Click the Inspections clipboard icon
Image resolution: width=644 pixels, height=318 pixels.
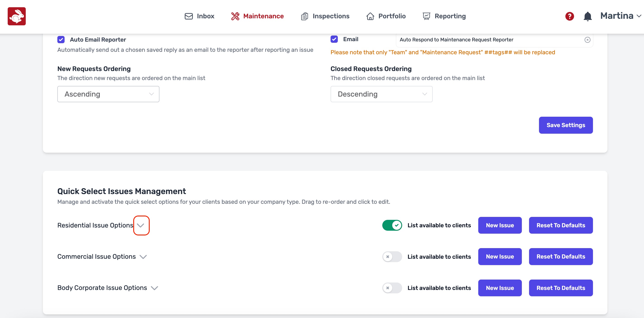pyautogui.click(x=304, y=16)
